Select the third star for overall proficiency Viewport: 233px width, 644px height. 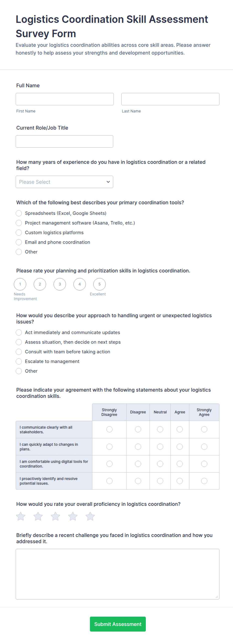tap(55, 516)
